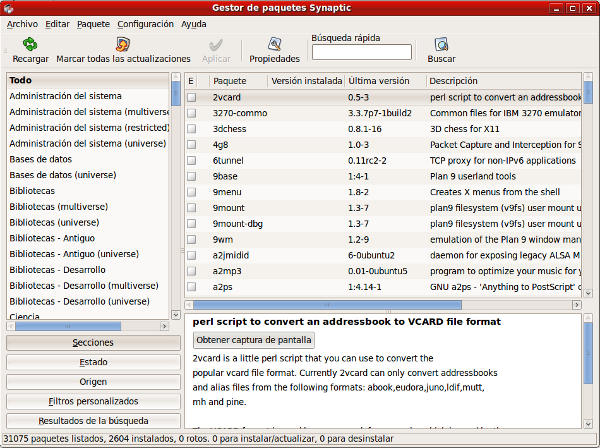This screenshot has width=600, height=448.
Task: Sort by Última versión column header
Action: click(x=385, y=80)
